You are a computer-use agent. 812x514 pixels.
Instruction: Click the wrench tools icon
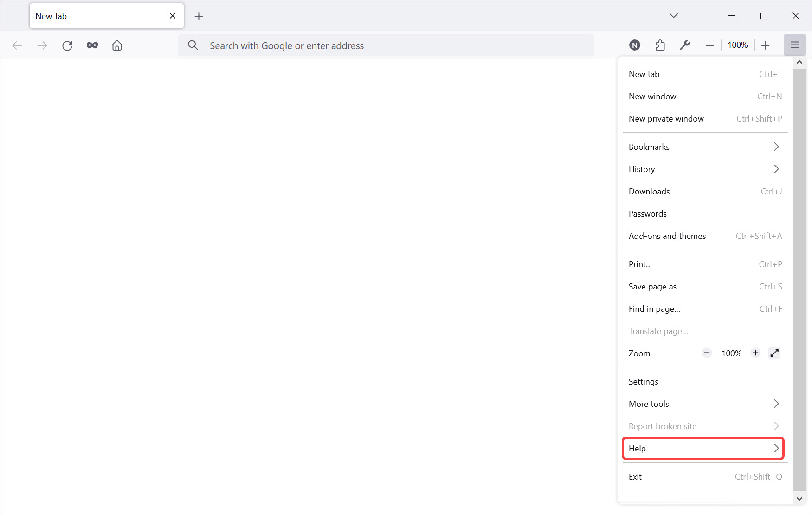[685, 45]
